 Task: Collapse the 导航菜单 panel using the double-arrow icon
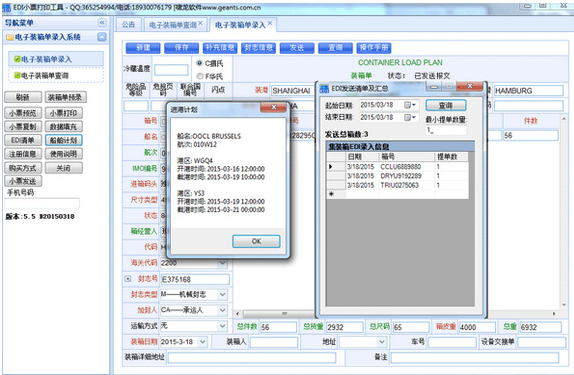[x=102, y=23]
